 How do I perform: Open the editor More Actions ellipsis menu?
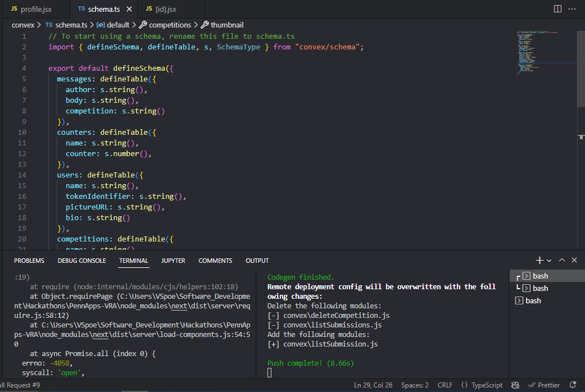(x=572, y=9)
